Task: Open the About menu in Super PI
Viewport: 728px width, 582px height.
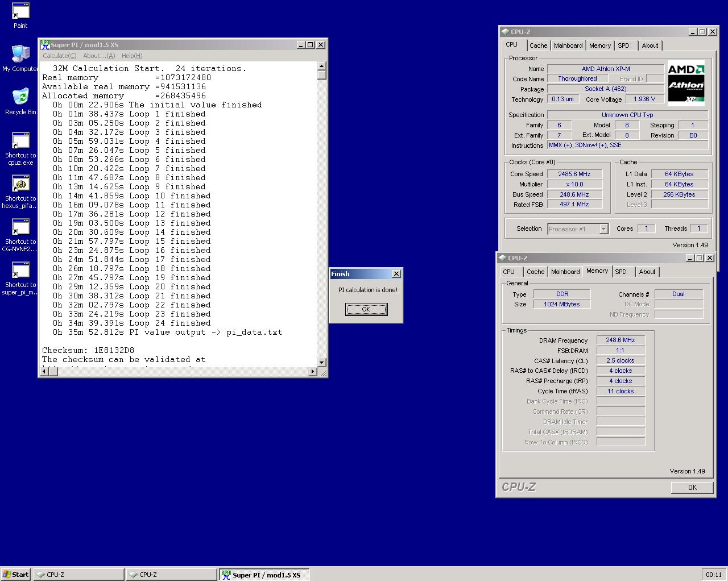Action: (x=99, y=56)
